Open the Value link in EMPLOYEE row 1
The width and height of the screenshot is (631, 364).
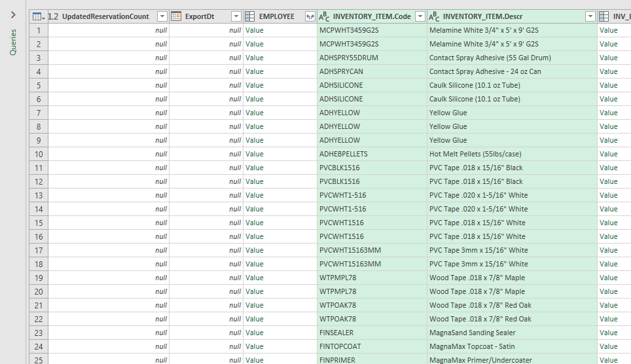(x=255, y=30)
